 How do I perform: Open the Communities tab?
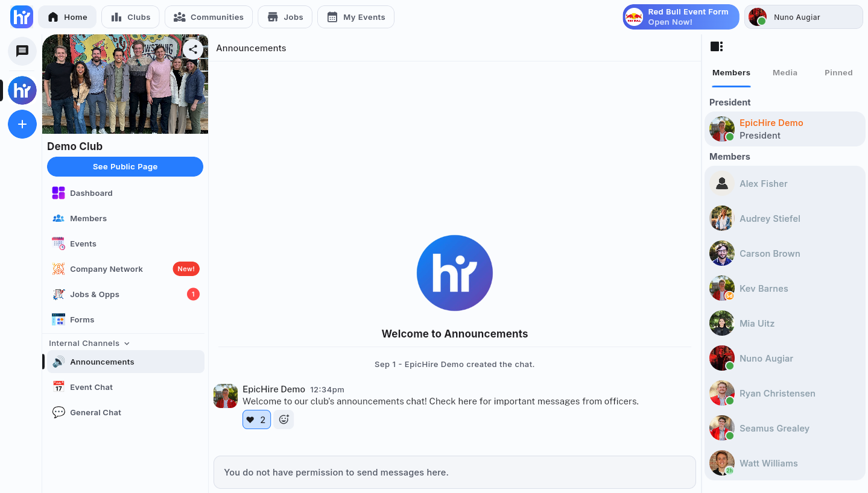pos(208,17)
